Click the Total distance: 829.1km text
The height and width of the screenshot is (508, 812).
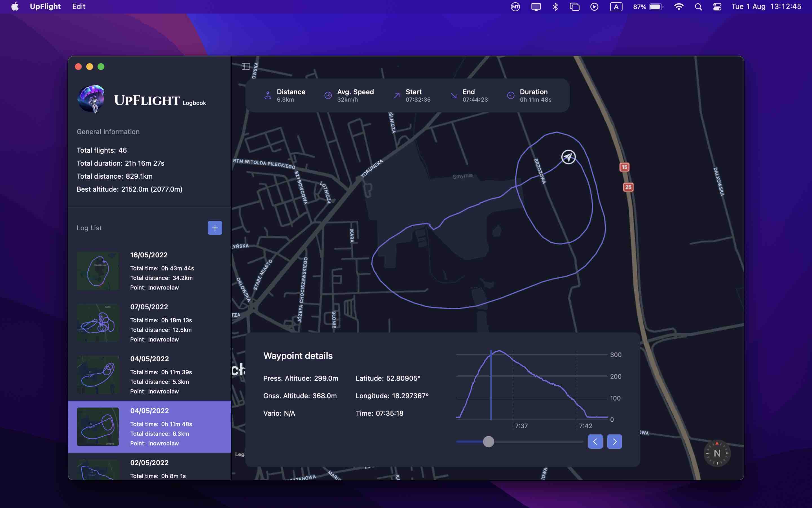pyautogui.click(x=114, y=176)
